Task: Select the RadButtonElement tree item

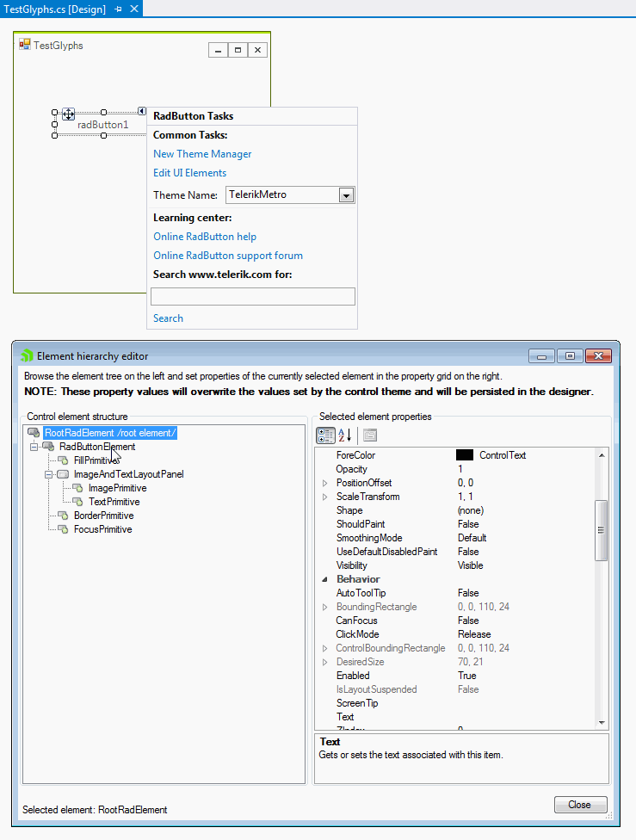Action: (97, 446)
